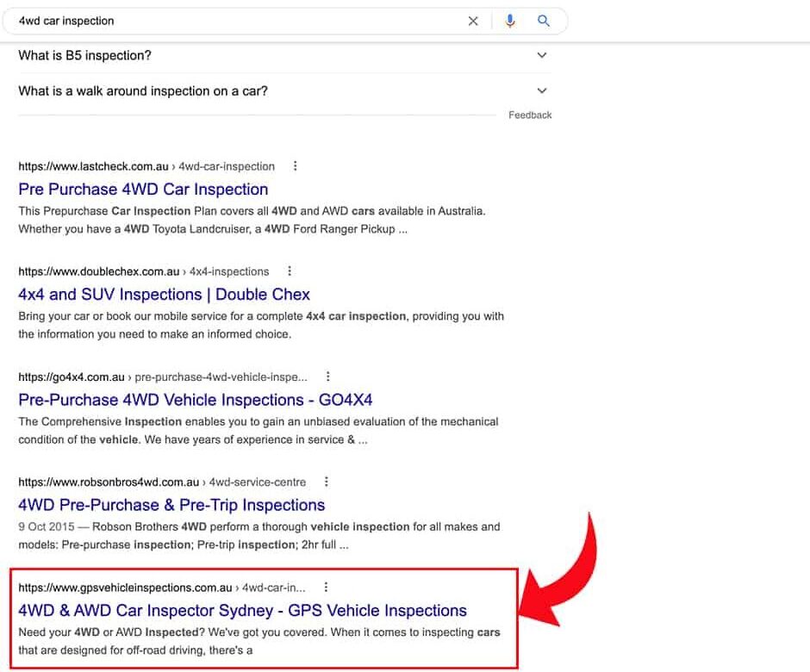Open "Pre Purchase 4WD Car Inspection" result
Viewport: 810px width, 672px height.
[x=143, y=190]
